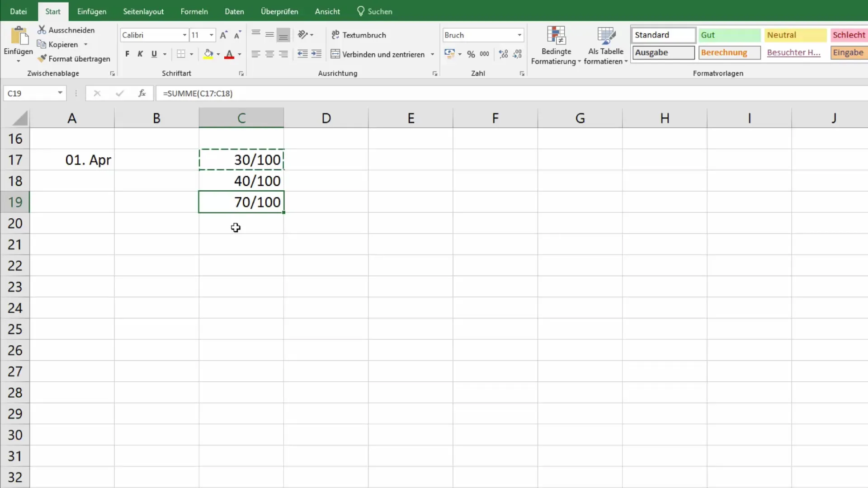Image resolution: width=868 pixels, height=488 pixels.
Task: Open Zwischenablage dialog launcher
Action: tap(112, 73)
